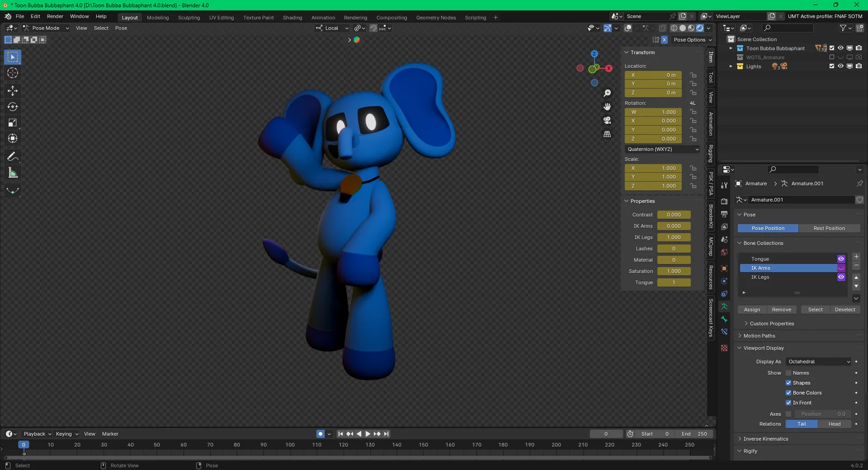Switch to the Geometry Nodes workspace

436,17
